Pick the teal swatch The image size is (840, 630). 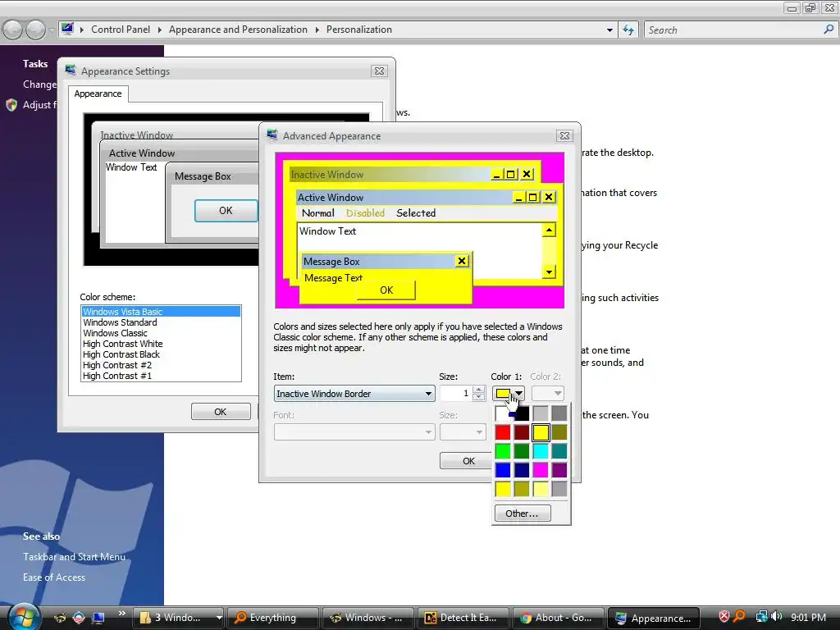tap(559, 451)
